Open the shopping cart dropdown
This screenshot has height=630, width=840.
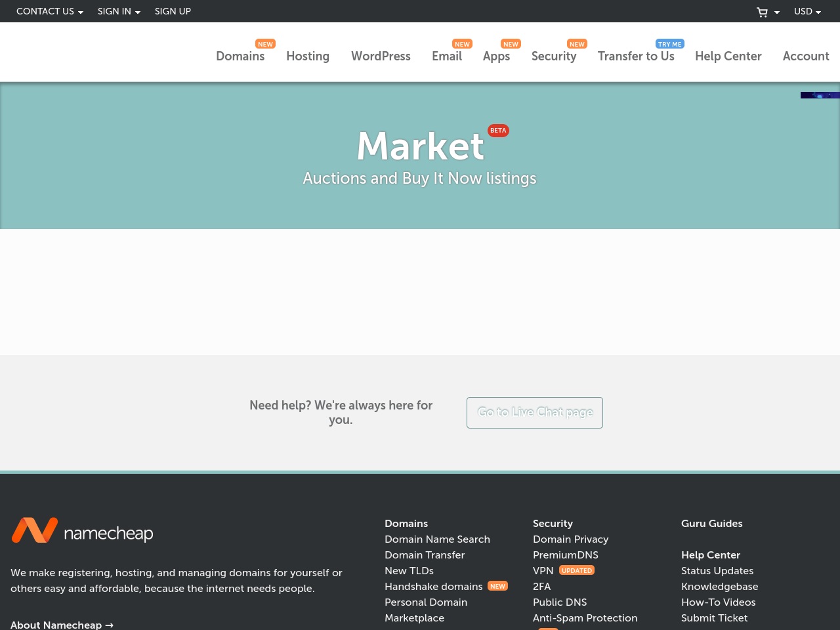[768, 12]
